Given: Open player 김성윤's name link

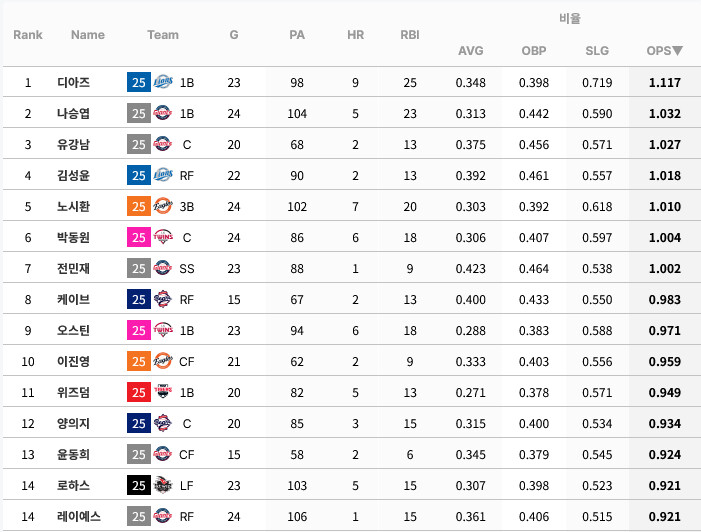Looking at the screenshot, I should [73, 175].
